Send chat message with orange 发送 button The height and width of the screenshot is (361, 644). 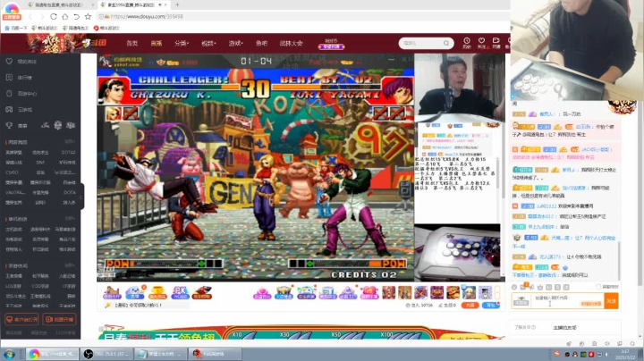tap(611, 301)
